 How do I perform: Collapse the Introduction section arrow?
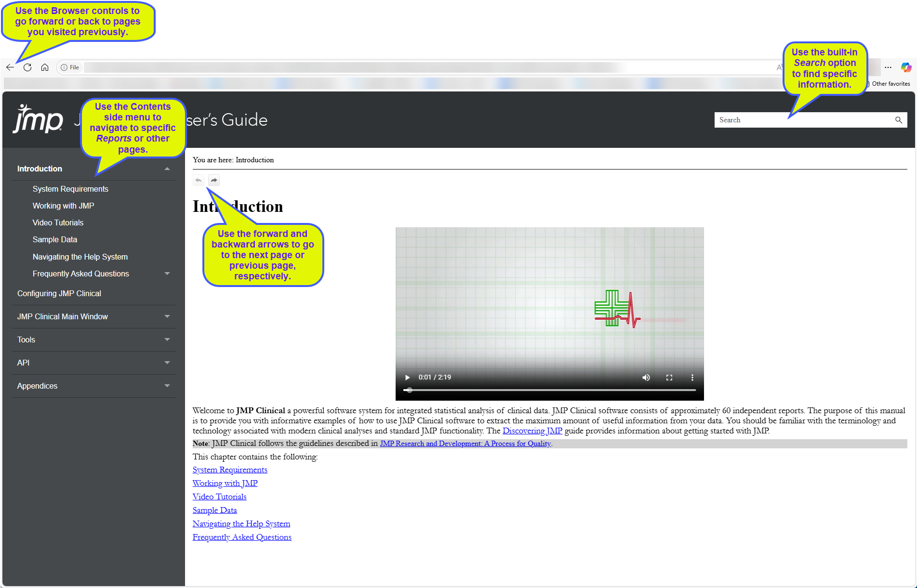167,169
